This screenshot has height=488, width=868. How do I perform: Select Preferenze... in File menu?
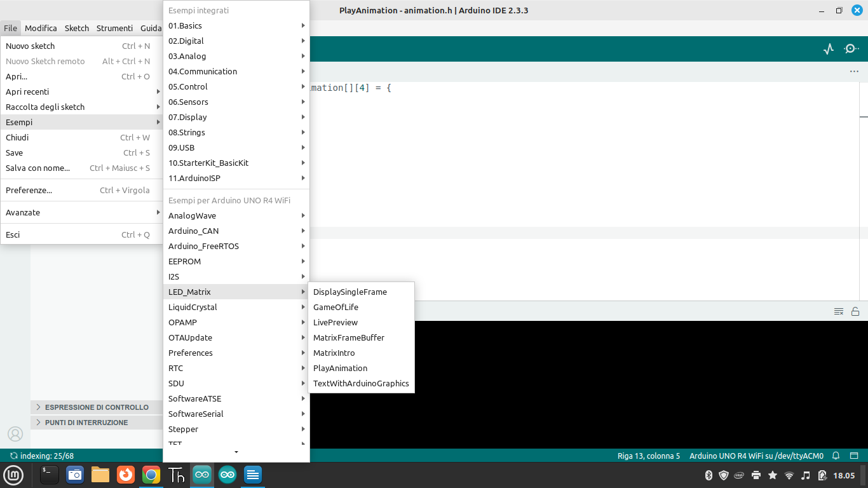coord(82,190)
